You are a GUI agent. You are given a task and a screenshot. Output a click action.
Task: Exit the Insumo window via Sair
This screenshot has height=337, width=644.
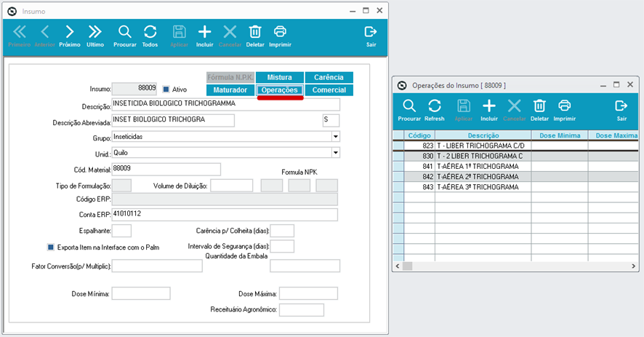370,35
